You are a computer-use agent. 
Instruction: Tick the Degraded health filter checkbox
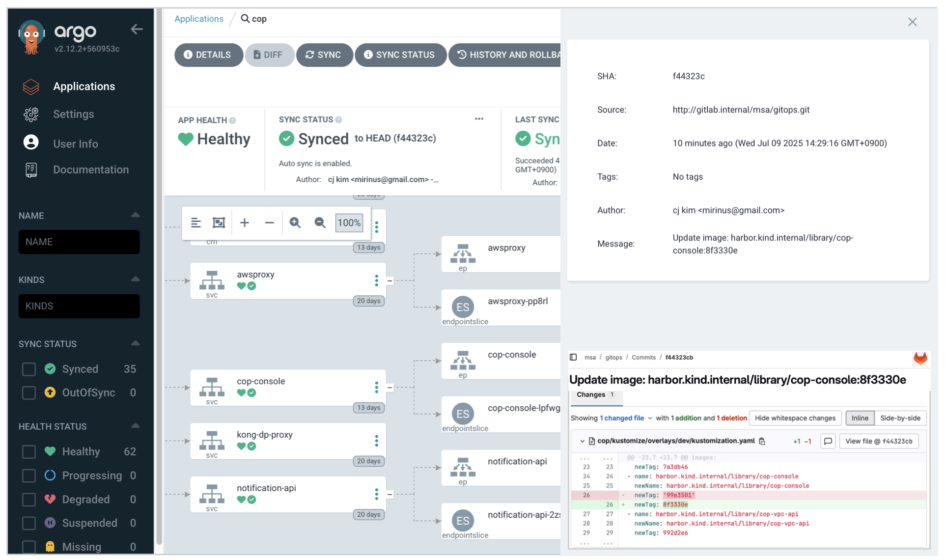(29, 499)
